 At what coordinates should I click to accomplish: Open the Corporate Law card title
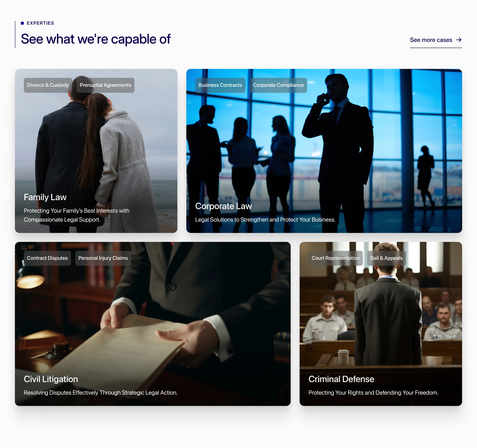pyautogui.click(x=223, y=206)
